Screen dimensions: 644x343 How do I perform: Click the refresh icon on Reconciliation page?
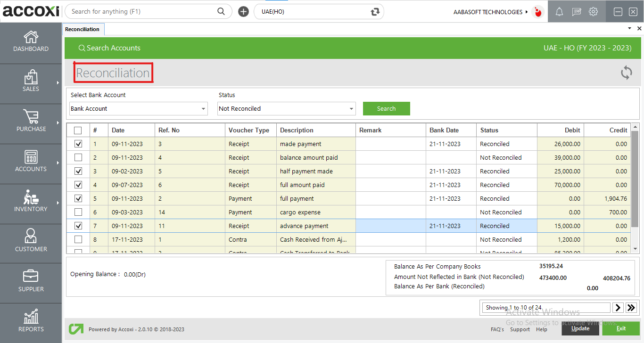pos(626,73)
